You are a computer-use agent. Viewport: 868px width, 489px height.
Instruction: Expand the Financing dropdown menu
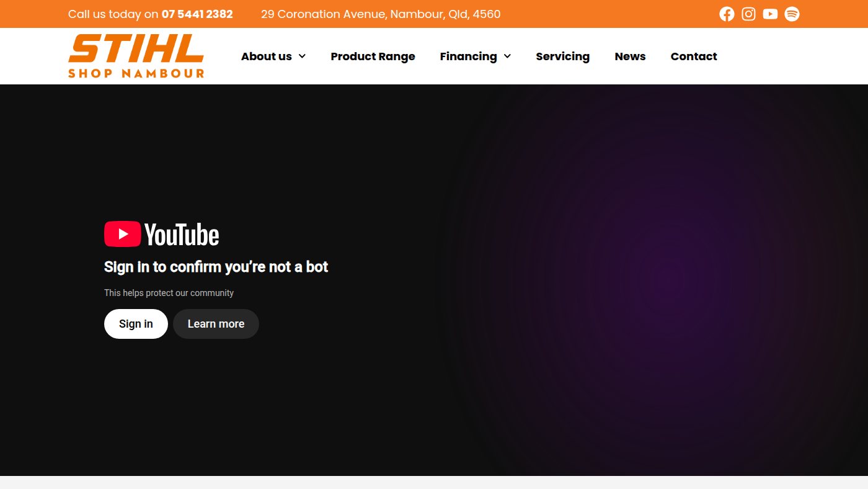[476, 56]
